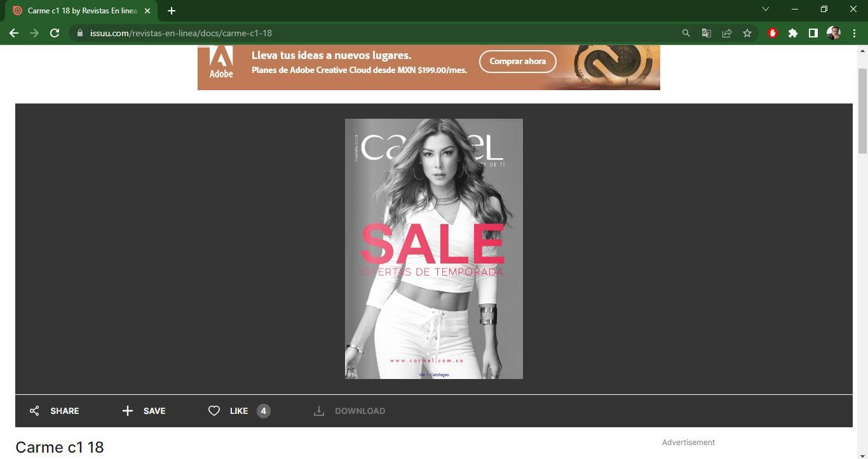Click the address bar URL
This screenshot has width=868, height=459.
click(x=181, y=33)
